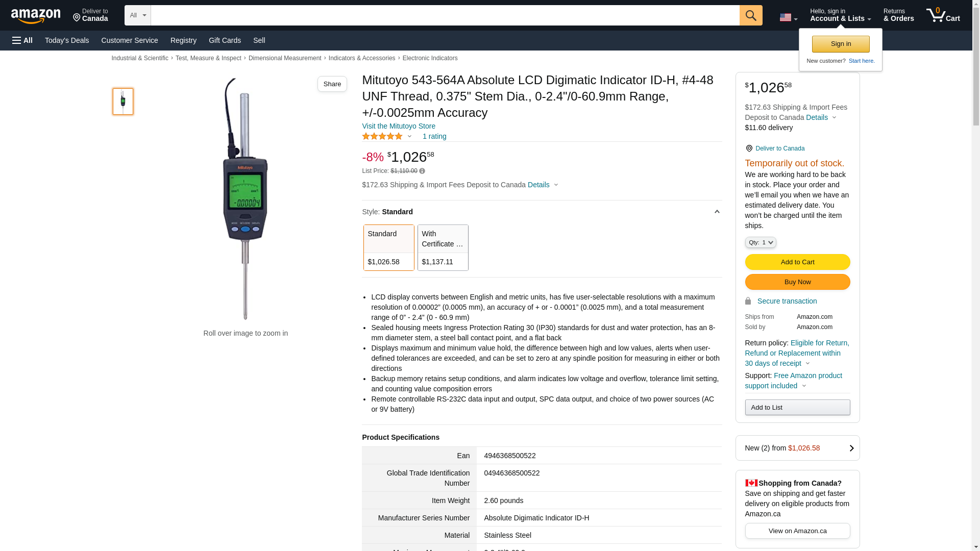Collapse the Style section chevron
The image size is (980, 551).
click(717, 212)
